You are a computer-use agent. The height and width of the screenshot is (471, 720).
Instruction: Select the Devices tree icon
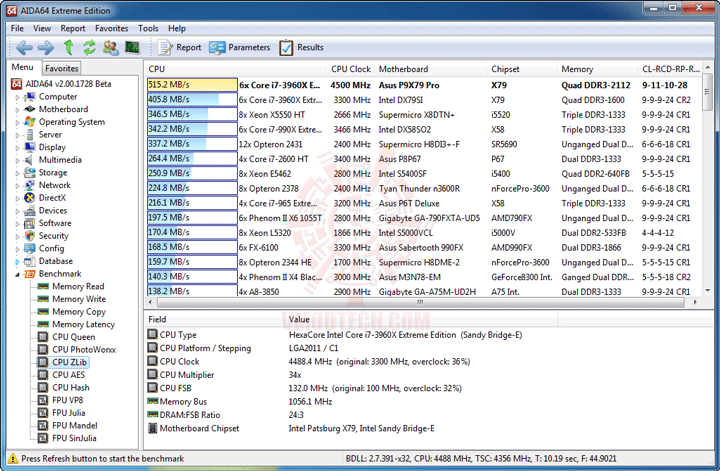pyautogui.click(x=30, y=210)
